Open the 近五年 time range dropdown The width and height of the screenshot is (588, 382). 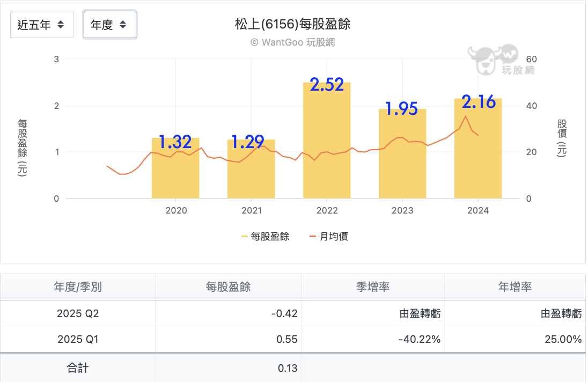tap(42, 25)
